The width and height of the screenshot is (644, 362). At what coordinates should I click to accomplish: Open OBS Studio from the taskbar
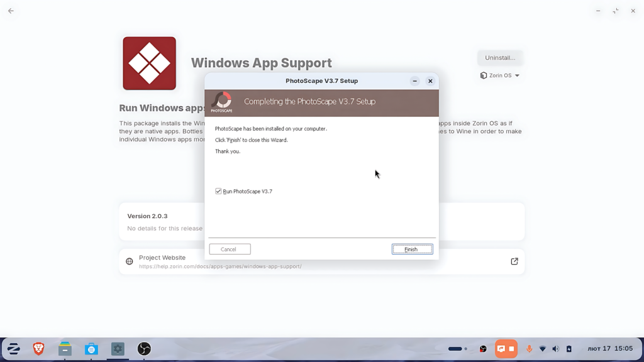pos(144,349)
